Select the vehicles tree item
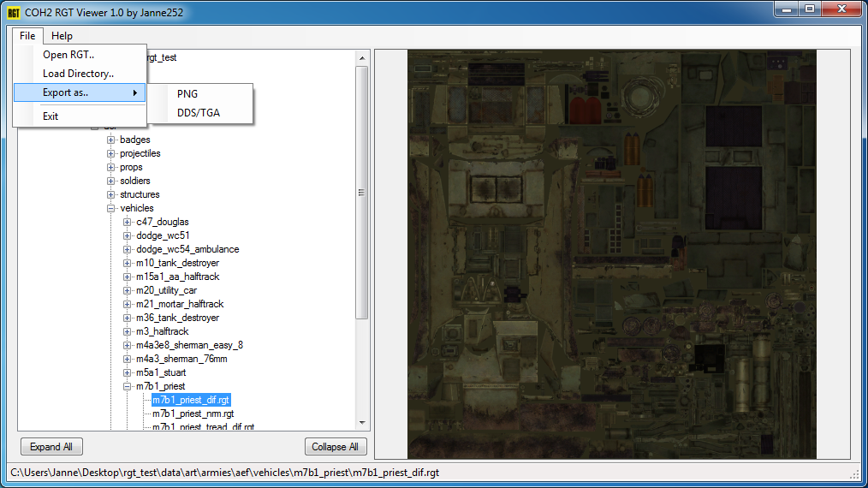 [137, 208]
